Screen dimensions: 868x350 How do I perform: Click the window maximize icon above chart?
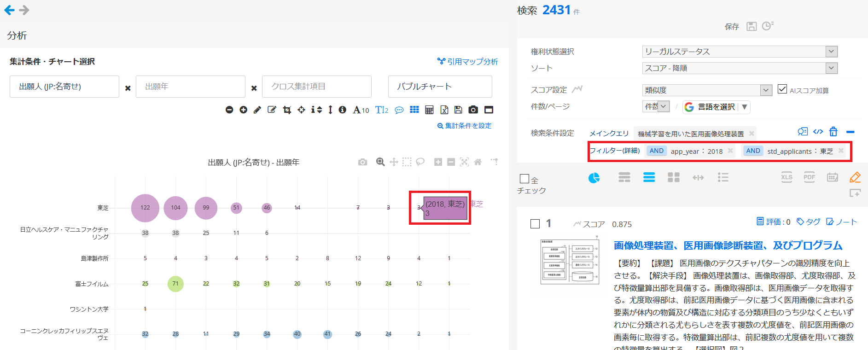(x=489, y=110)
